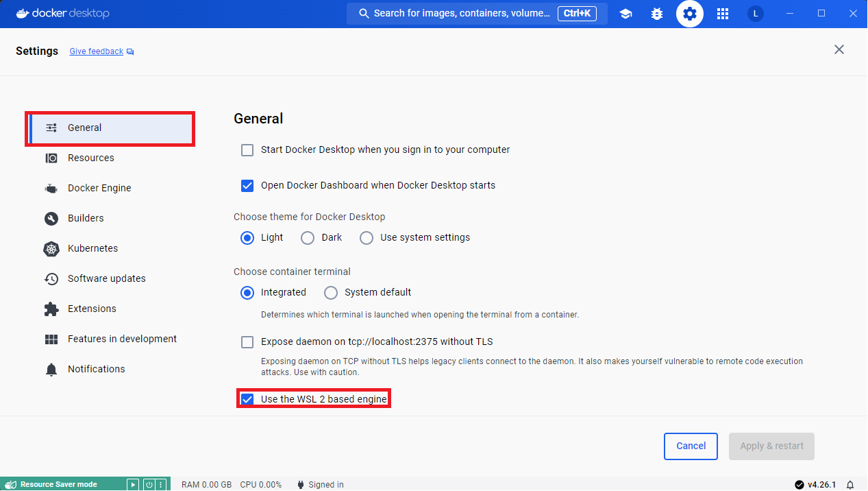
Task: Click the Ctrl+K shortcut badge
Action: tap(578, 13)
